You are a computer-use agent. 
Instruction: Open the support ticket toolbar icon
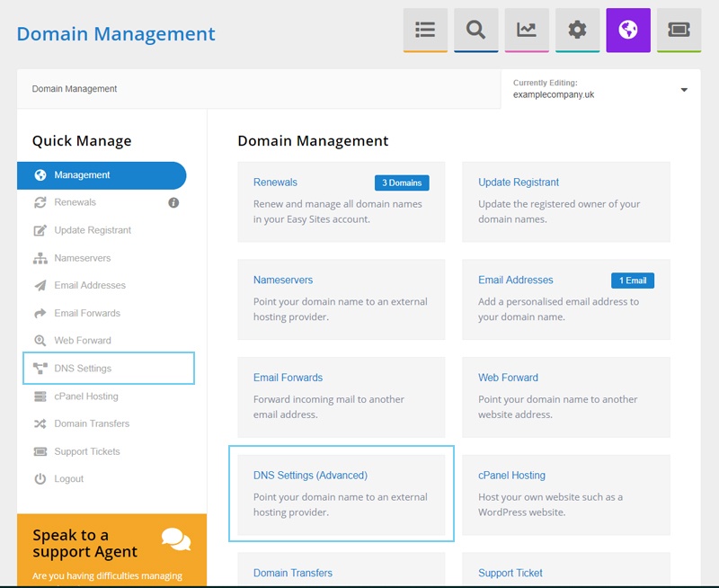679,31
